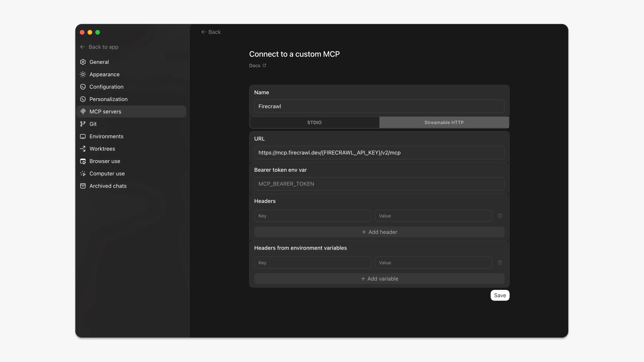Image resolution: width=644 pixels, height=362 pixels.
Task: Focus the URL input field
Action: (379, 153)
